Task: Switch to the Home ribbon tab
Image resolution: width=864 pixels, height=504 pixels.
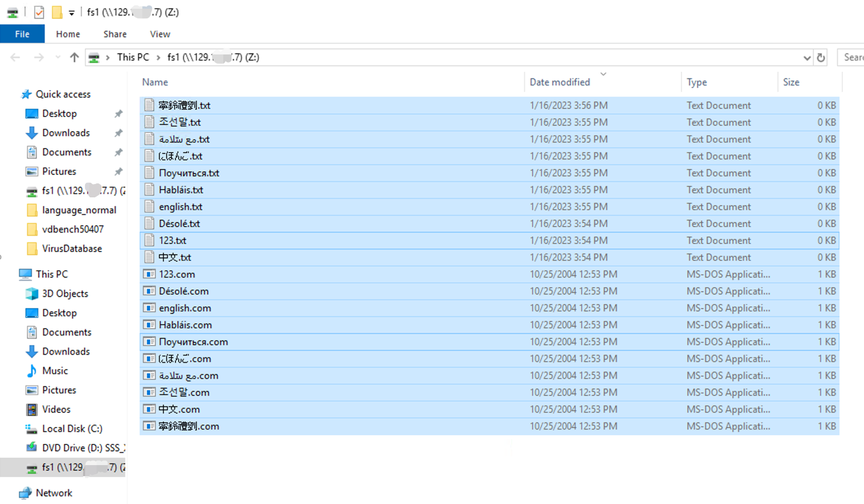Action: tap(68, 34)
